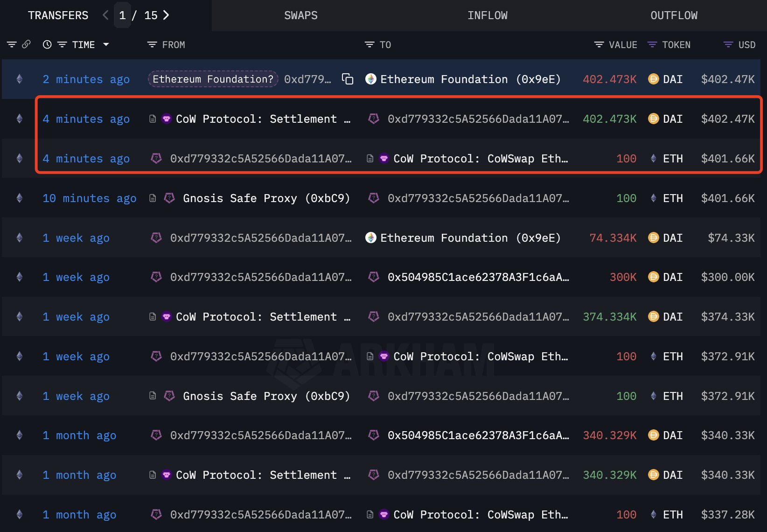Copy the 0xd779 address using copy icon
767x532 pixels.
348,79
